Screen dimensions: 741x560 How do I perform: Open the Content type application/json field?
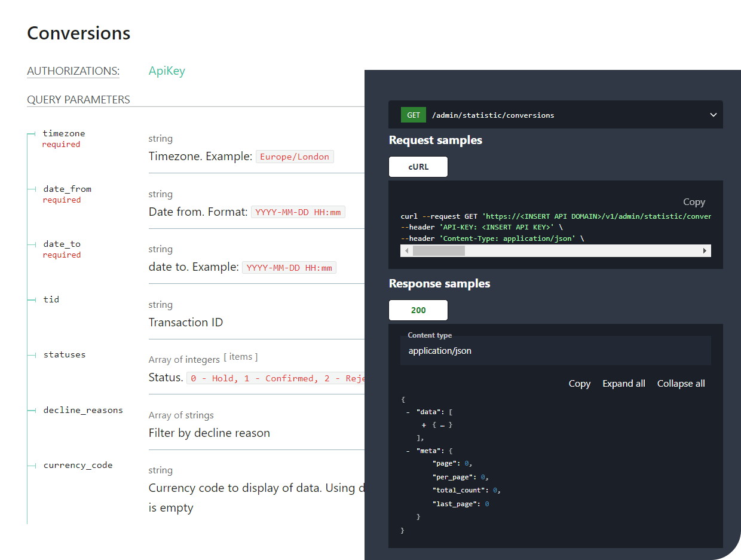[x=555, y=351]
